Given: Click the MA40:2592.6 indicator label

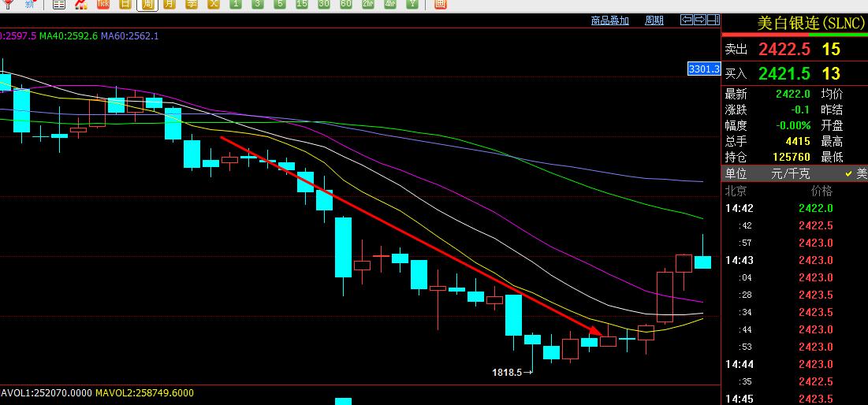Looking at the screenshot, I should tap(69, 36).
